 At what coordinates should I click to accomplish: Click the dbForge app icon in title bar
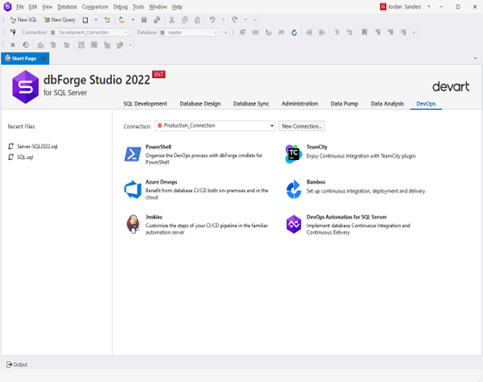pyautogui.click(x=7, y=6)
